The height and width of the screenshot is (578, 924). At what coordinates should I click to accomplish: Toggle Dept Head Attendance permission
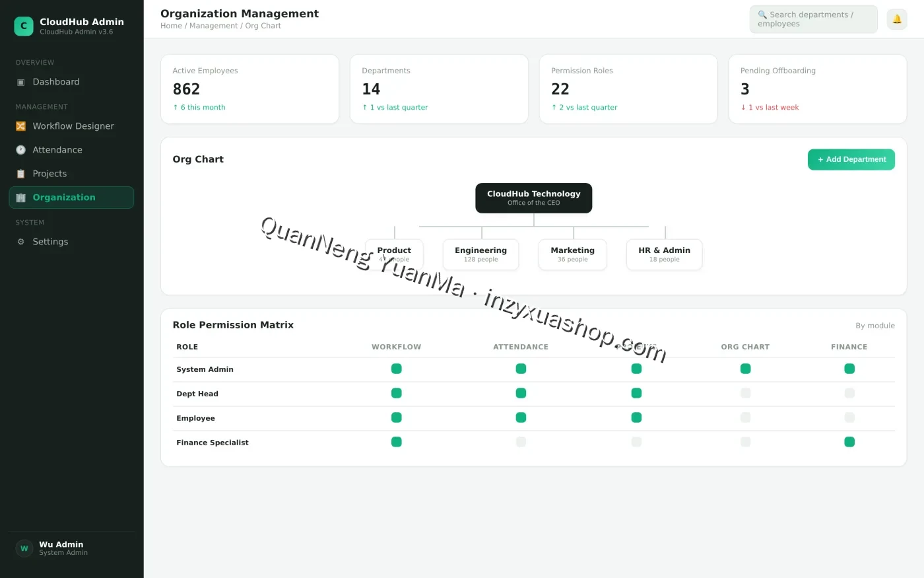[521, 393]
